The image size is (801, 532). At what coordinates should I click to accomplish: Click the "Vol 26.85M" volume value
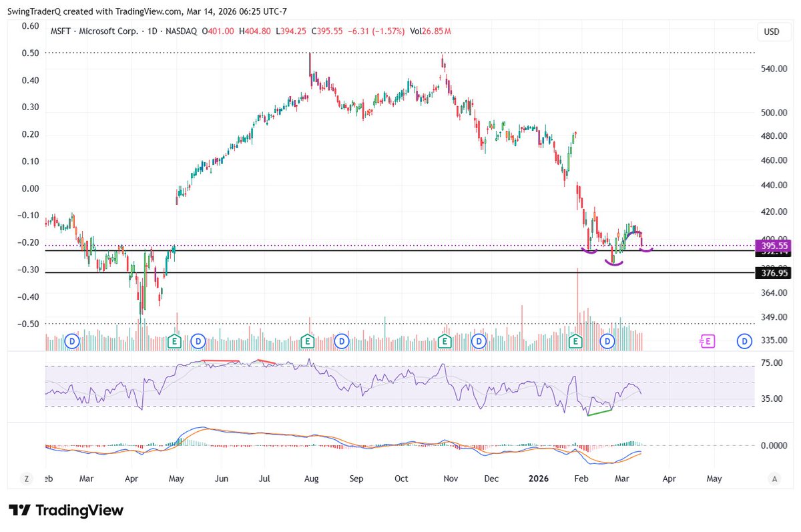[433, 31]
